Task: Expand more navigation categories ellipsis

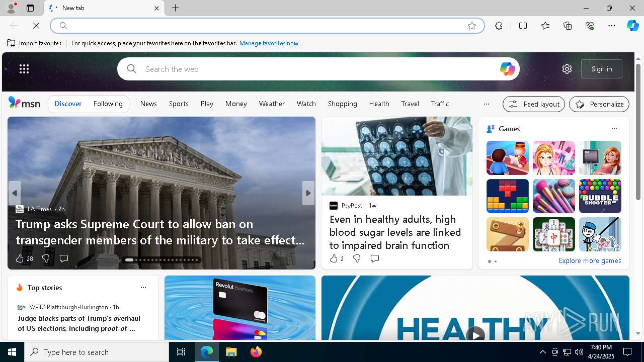Action: pyautogui.click(x=487, y=104)
